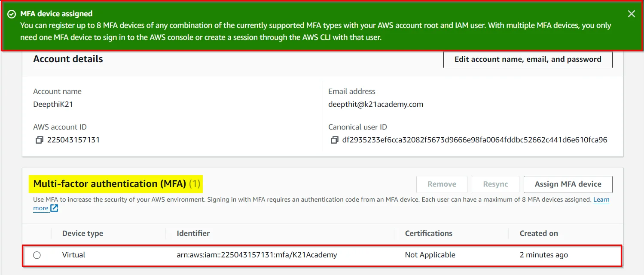The width and height of the screenshot is (644, 275).
Task: Click Edit account name, email, and password
Action: click(528, 60)
